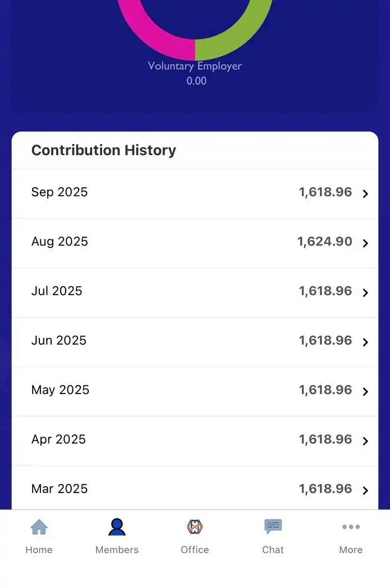Tap the More three-dots icon

coord(351,527)
